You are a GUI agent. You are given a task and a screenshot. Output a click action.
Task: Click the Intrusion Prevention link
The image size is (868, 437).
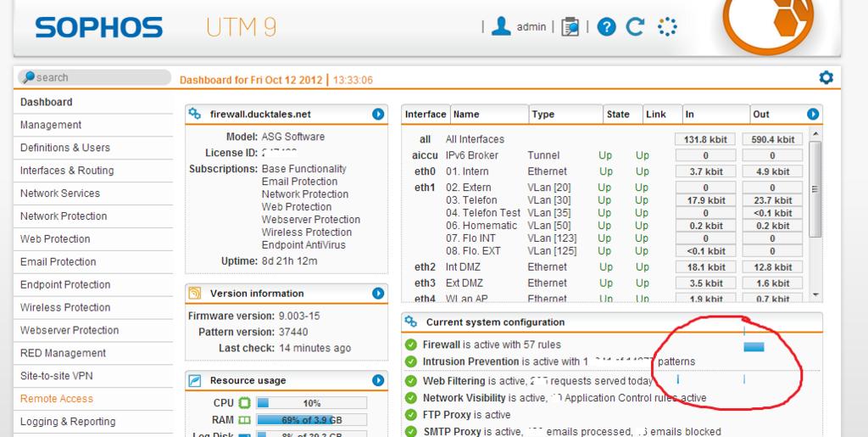[x=470, y=361]
